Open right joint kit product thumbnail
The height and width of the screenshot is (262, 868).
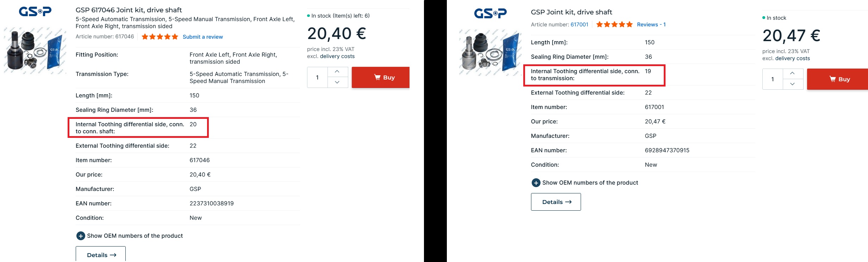(490, 53)
